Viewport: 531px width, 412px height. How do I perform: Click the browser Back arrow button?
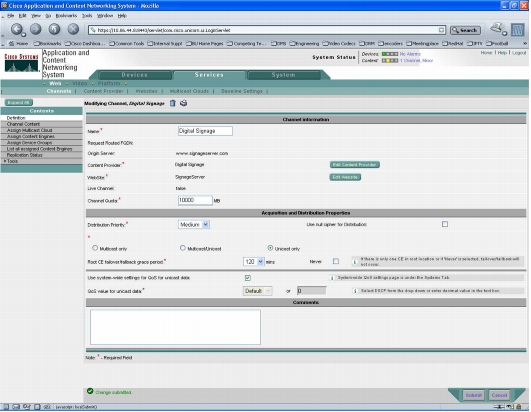tap(17, 29)
